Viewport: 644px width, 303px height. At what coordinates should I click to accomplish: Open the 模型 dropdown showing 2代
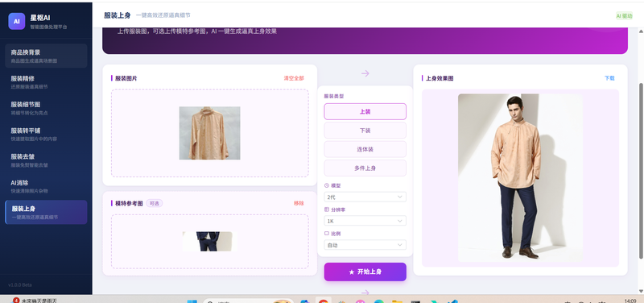coord(365,197)
